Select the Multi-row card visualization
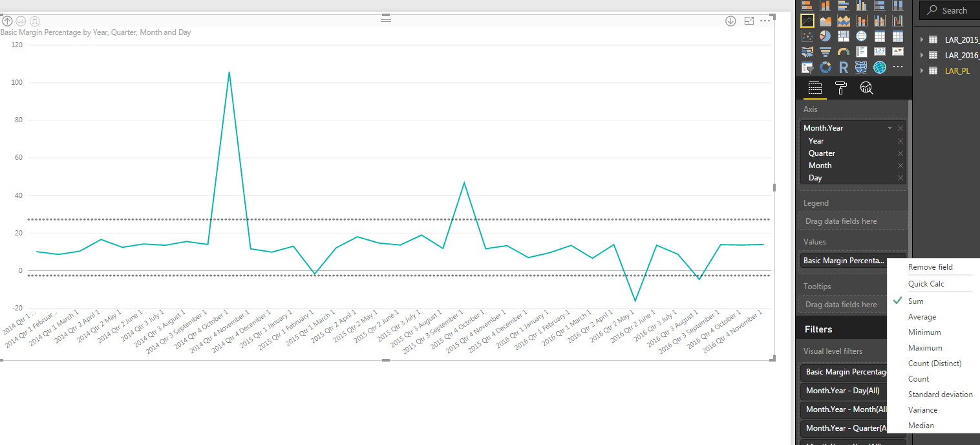The image size is (980, 445). pos(862,52)
